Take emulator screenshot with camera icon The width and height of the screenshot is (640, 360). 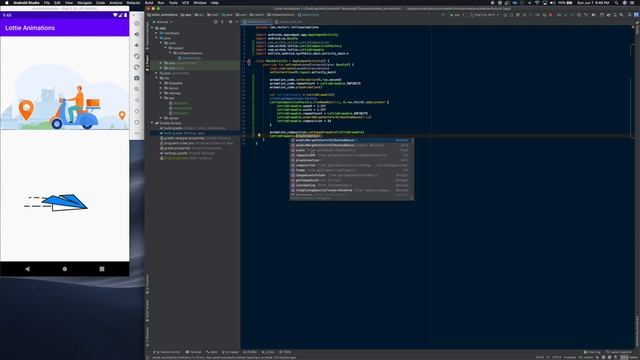click(137, 78)
